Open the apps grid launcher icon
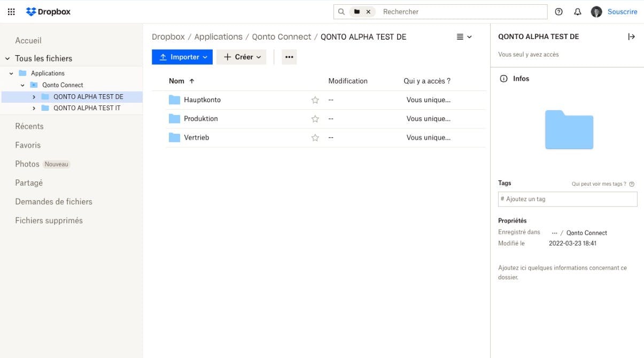This screenshot has width=644, height=358. (x=11, y=11)
